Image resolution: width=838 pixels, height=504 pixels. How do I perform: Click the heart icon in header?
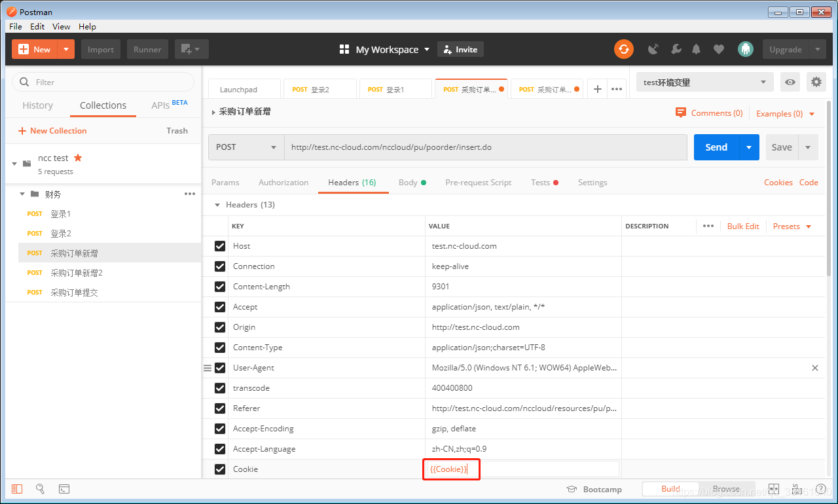[x=719, y=49]
